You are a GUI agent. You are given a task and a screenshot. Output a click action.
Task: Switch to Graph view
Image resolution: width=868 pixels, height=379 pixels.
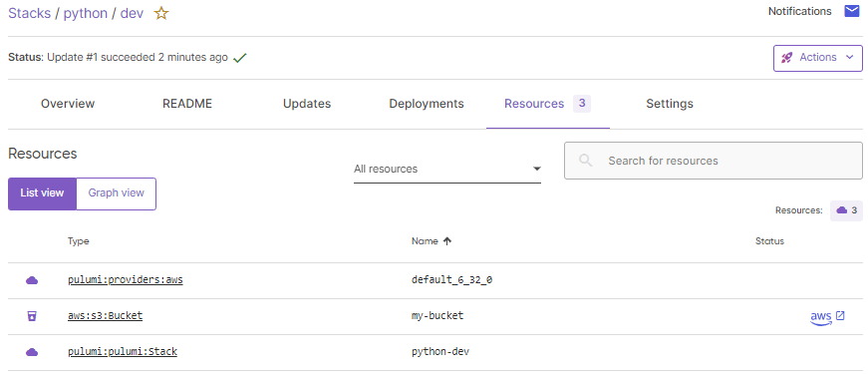[x=117, y=193]
